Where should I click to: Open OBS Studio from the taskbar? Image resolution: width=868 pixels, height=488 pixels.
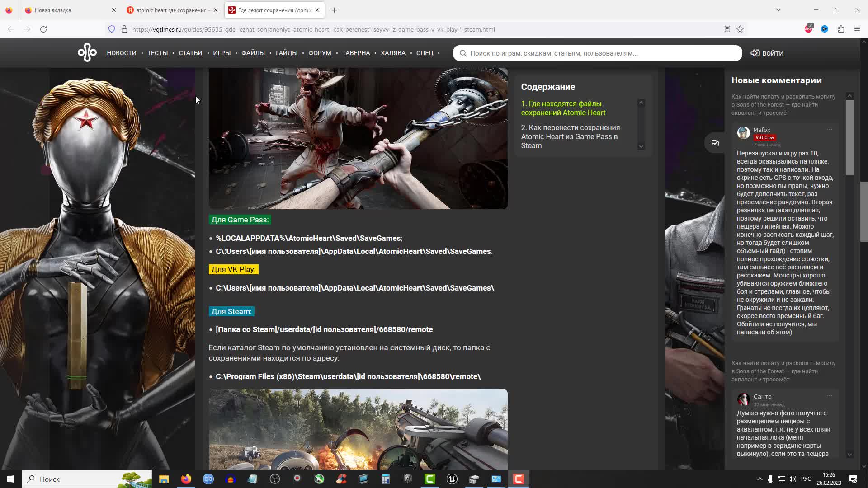[275, 479]
